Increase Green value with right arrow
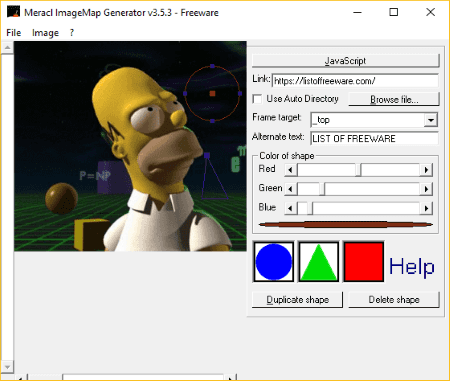The height and width of the screenshot is (381, 450). coord(426,189)
